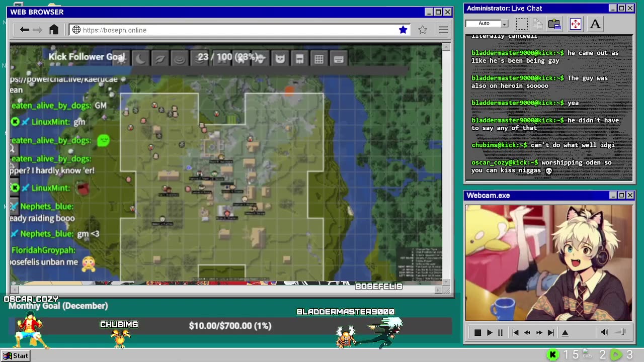Click Play in Webcam.exe
Screen dimensions: 644x362
[x=490, y=332]
